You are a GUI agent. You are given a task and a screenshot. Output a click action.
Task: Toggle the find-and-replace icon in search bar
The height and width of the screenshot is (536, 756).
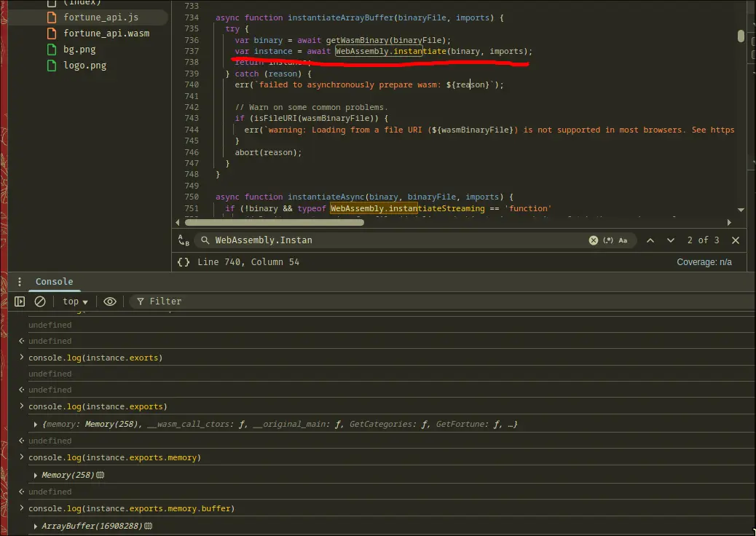pos(184,240)
